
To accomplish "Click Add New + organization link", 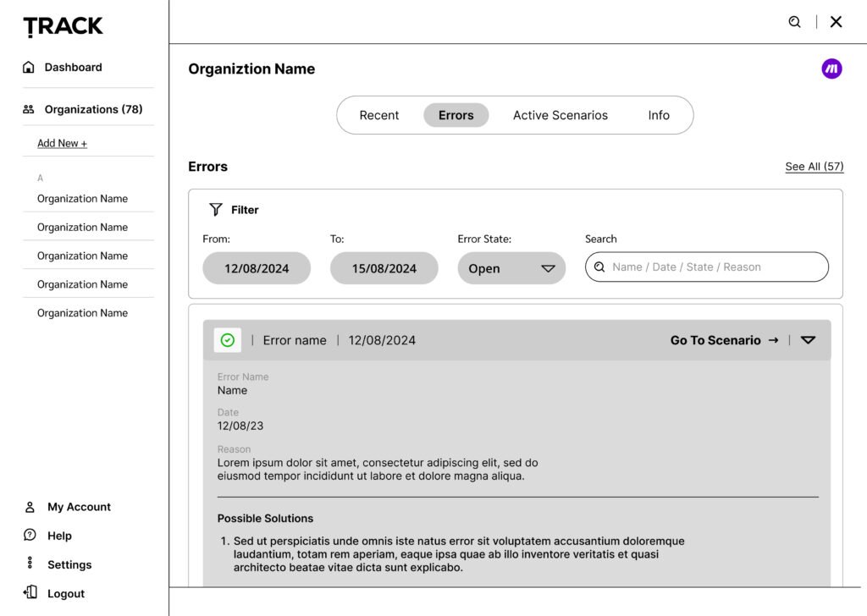I will pos(62,143).
